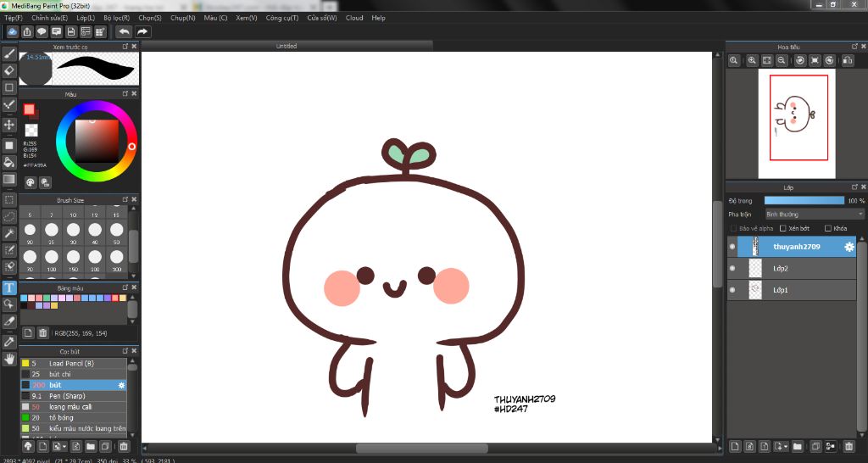Undock the Brush Size panel
Screen dimensions: 868x463
(x=125, y=199)
